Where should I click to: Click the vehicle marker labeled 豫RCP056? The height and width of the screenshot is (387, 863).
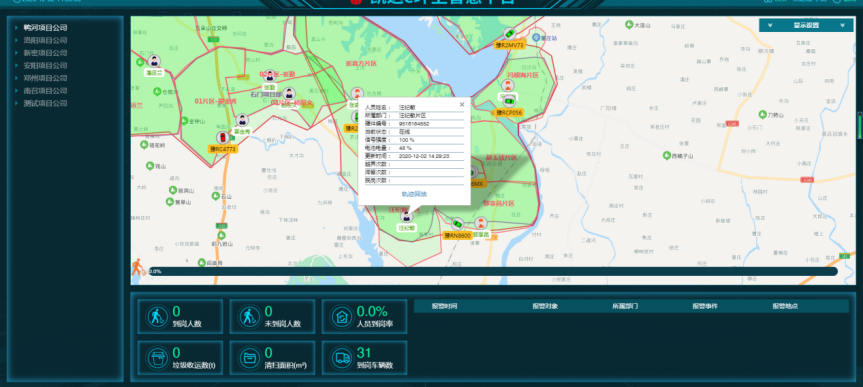[510, 101]
